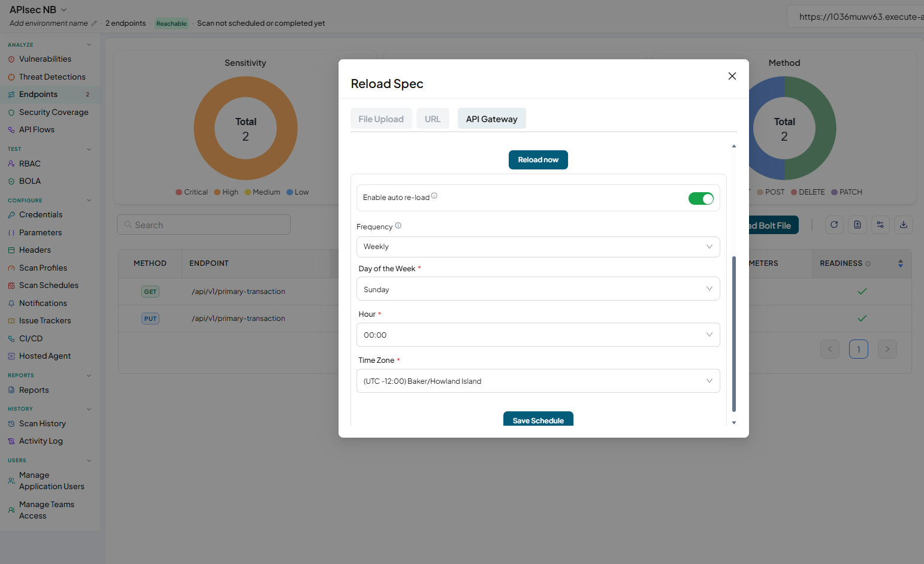Image resolution: width=924 pixels, height=564 pixels.
Task: Toggle off Enable auto re-load switch
Action: click(700, 199)
